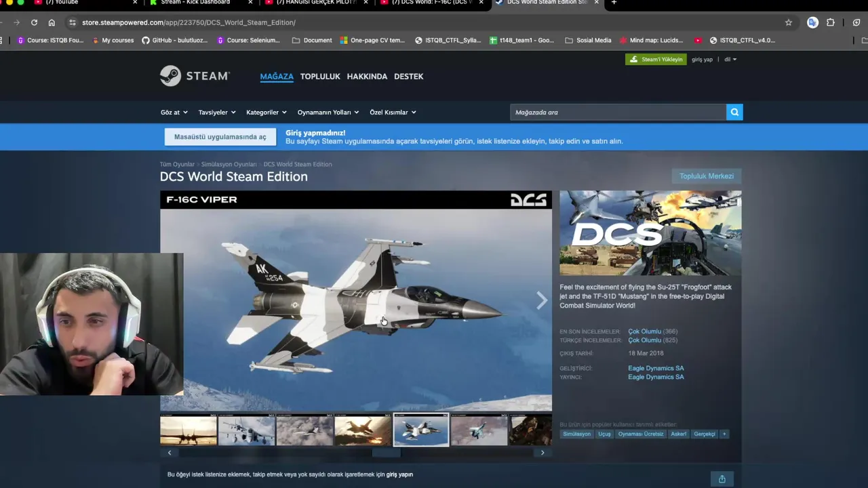The height and width of the screenshot is (488, 868).
Task: Expand the Tavsiyeler dropdown
Action: tap(217, 113)
